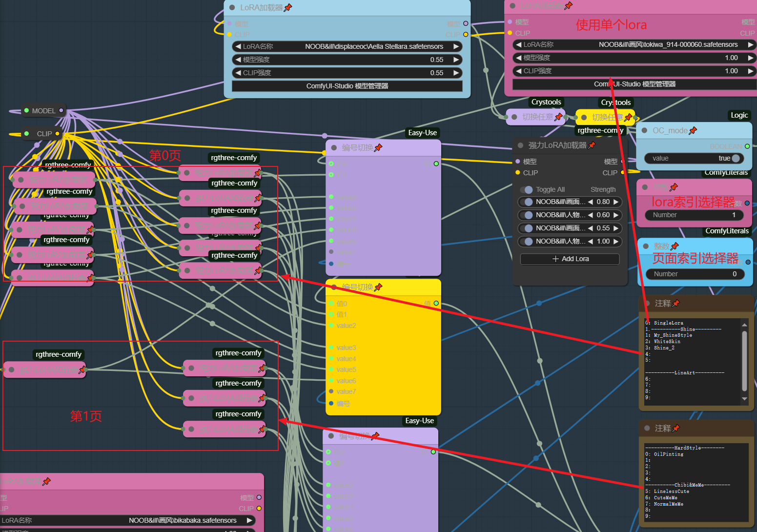
Task: Open ComfyUI-Studio 模型管理器 in the blue LoRA node
Action: pyautogui.click(x=347, y=86)
